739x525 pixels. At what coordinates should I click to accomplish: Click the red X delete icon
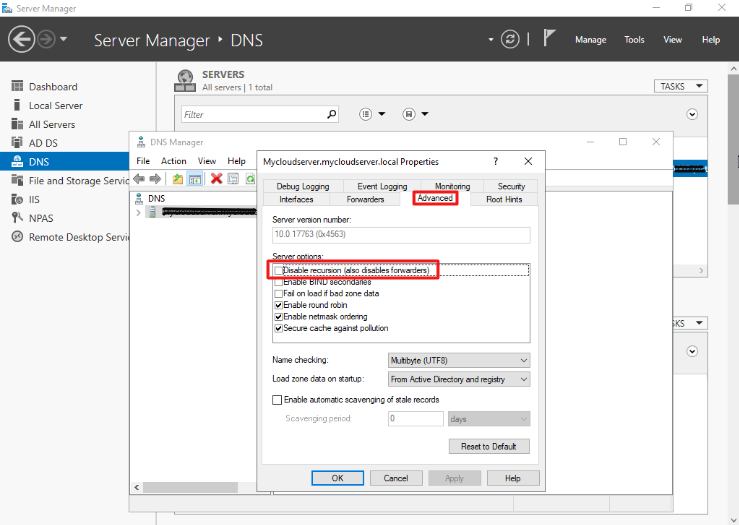[x=216, y=179]
